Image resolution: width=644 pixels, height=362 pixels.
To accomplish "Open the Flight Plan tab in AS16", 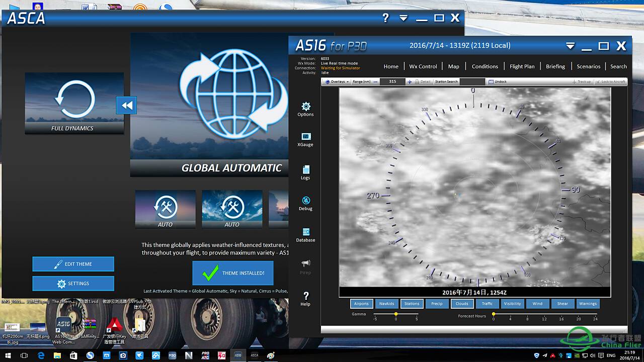I will click(522, 66).
